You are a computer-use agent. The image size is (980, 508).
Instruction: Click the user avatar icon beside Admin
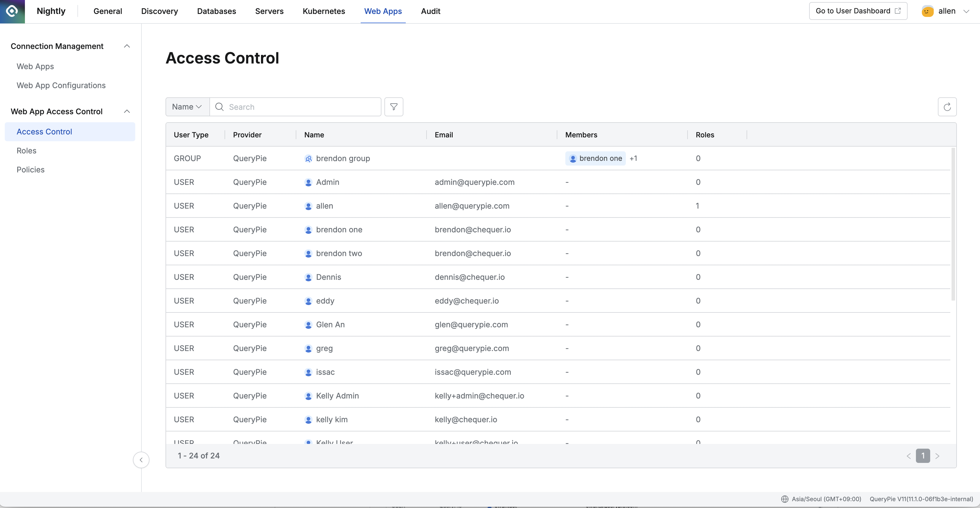pos(308,182)
